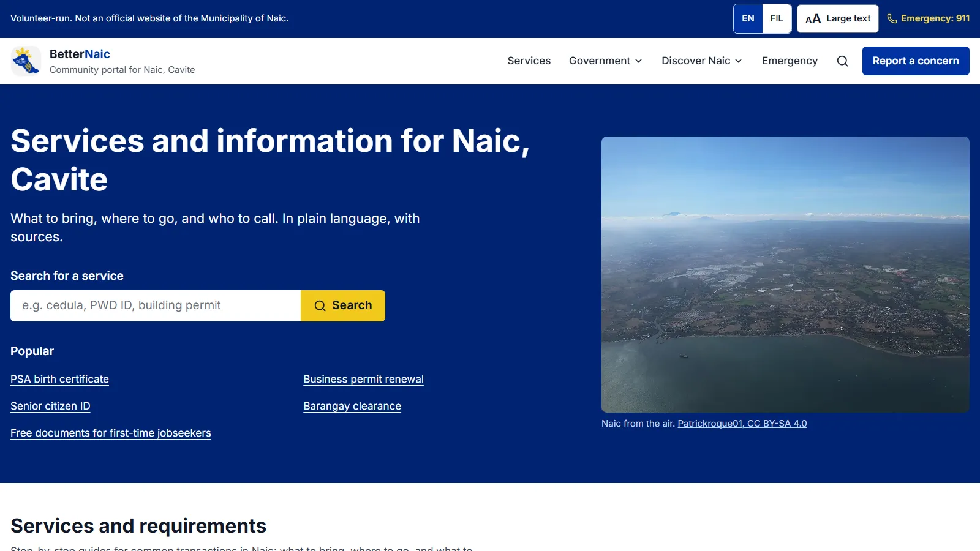Expand the Discover Naic dropdown menu
Viewport: 980px width, 551px height.
point(701,61)
